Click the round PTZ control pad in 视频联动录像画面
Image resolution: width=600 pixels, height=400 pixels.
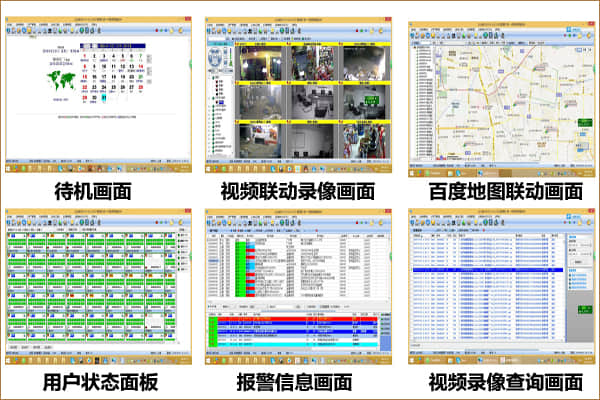pos(215,57)
